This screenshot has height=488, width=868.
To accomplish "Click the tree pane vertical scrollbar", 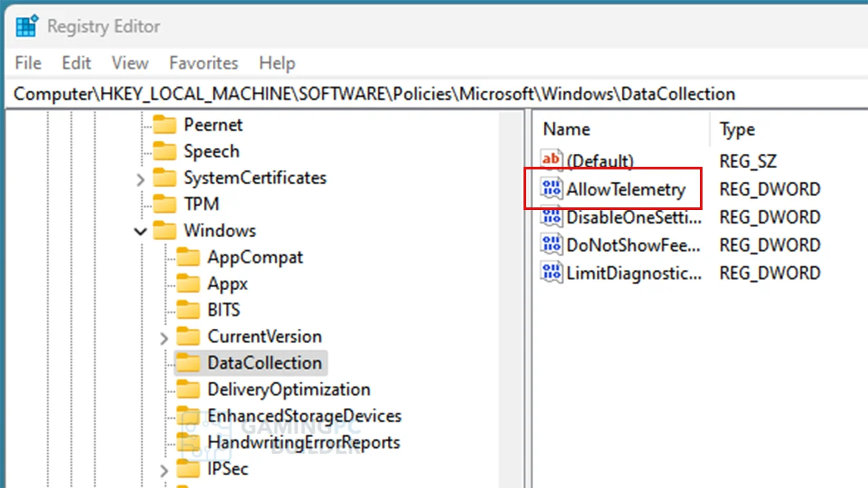I will 511,300.
